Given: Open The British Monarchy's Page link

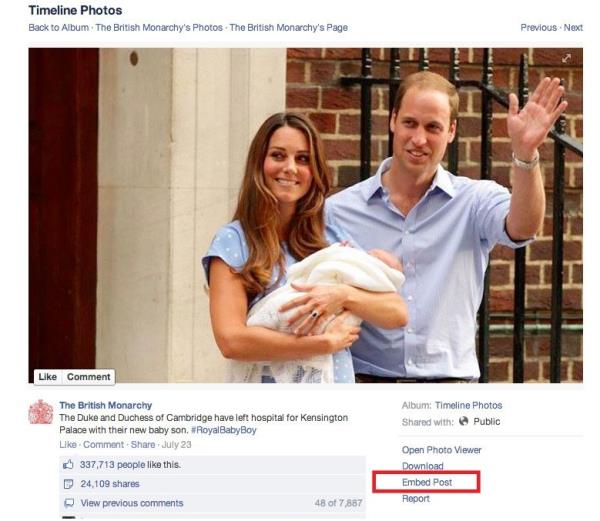Looking at the screenshot, I should point(289,28).
